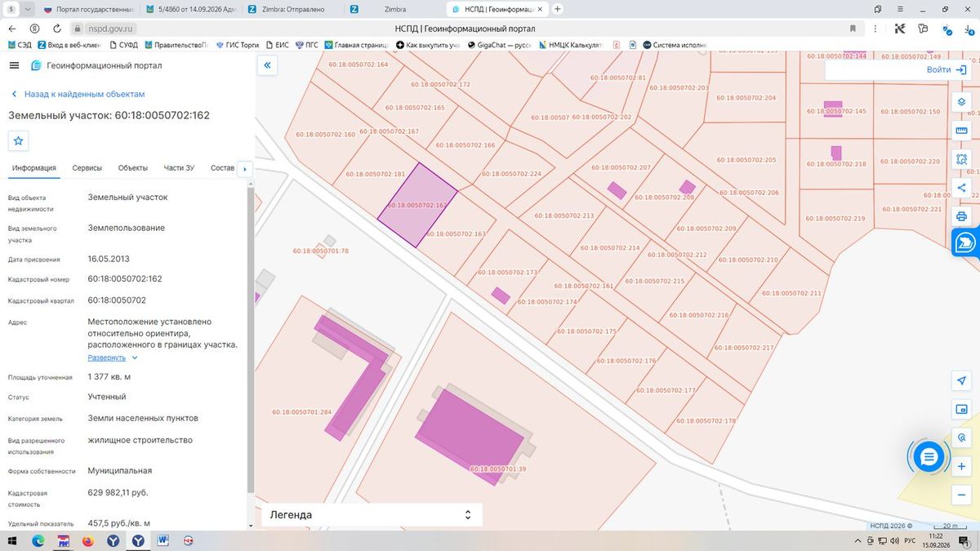Viewport: 980px width, 551px height.
Task: Expand the address with Развернуть
Action: [113, 358]
